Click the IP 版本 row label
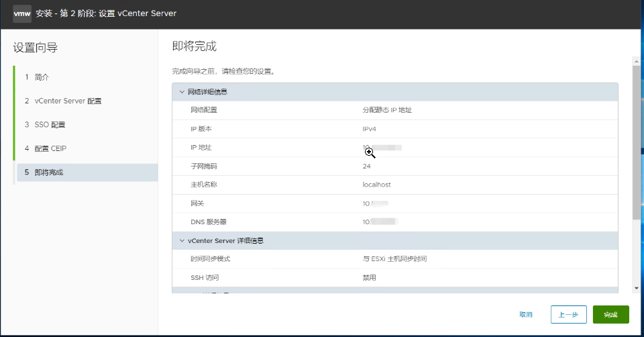The width and height of the screenshot is (644, 337). [201, 129]
